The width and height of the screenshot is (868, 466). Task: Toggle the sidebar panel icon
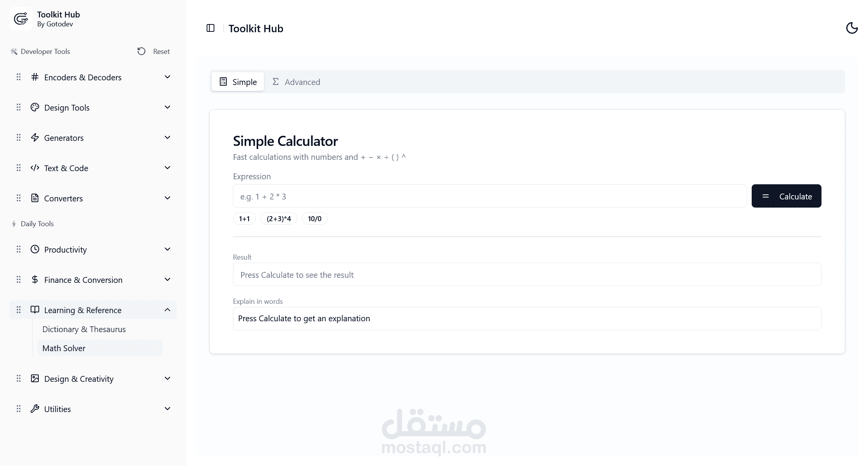pos(211,28)
